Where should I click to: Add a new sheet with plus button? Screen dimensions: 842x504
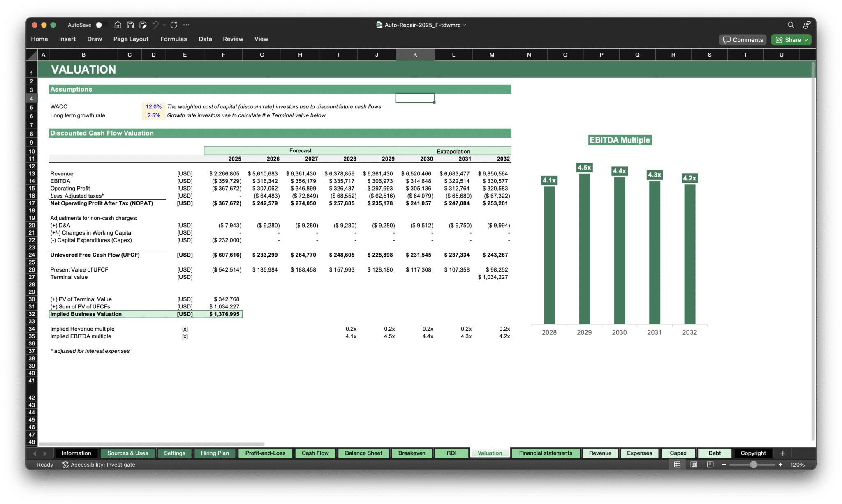pyautogui.click(x=782, y=453)
